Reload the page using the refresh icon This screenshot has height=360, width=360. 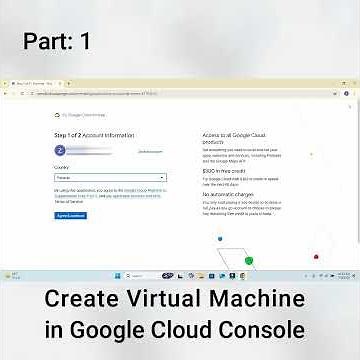pos(22,94)
